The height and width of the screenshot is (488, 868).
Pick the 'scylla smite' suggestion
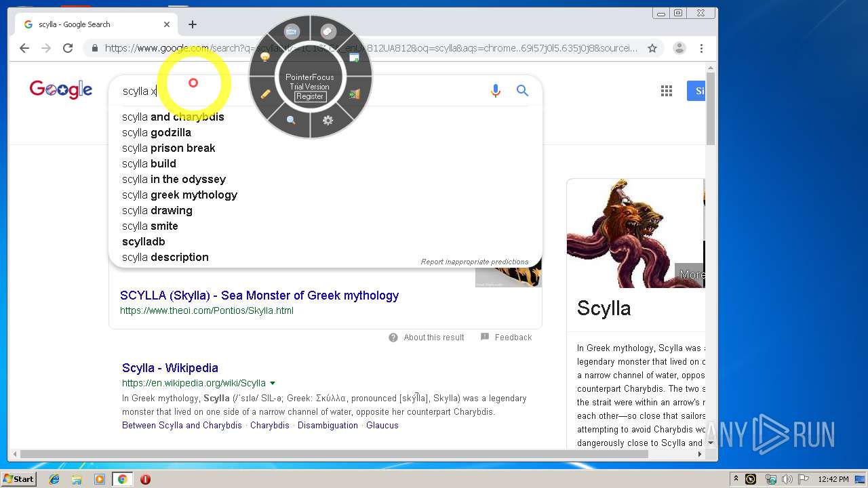tap(150, 226)
